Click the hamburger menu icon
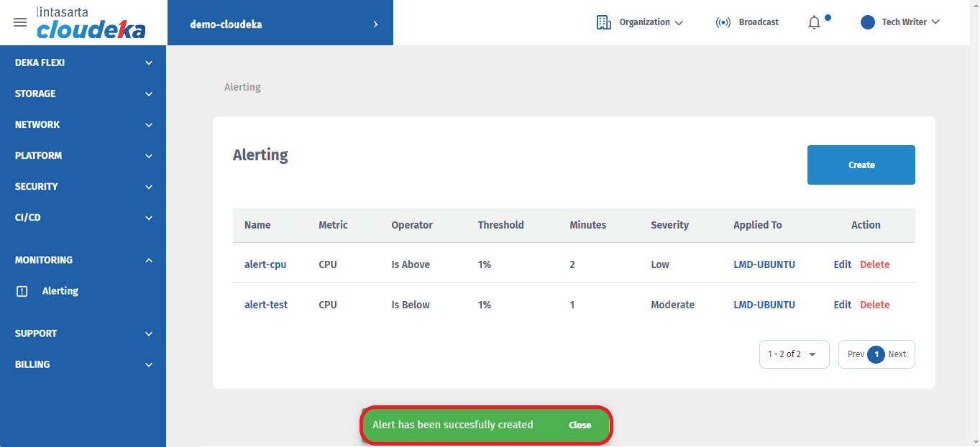Viewport: 980px width, 447px height. click(20, 22)
